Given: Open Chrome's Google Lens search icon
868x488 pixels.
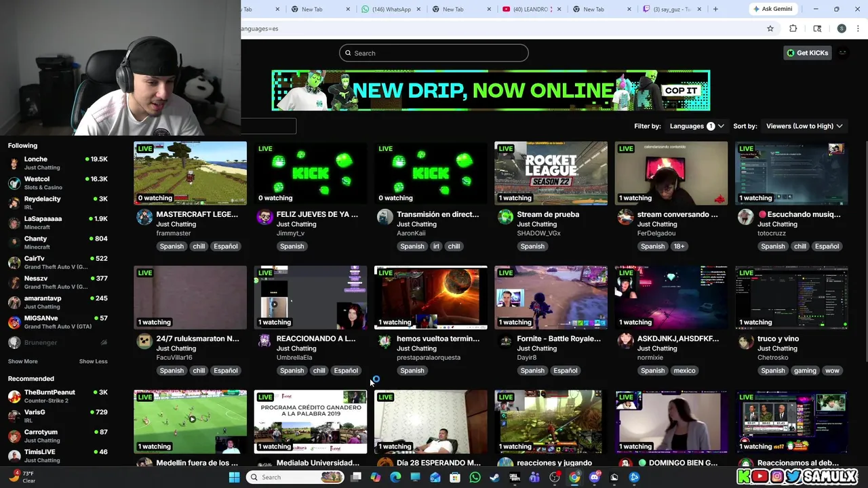Looking at the screenshot, I should tap(817, 28).
